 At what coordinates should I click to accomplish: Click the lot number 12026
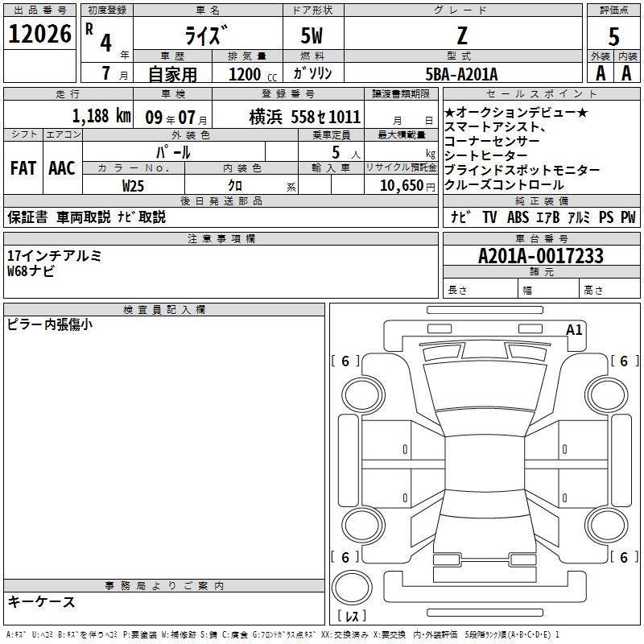[x=39, y=34]
